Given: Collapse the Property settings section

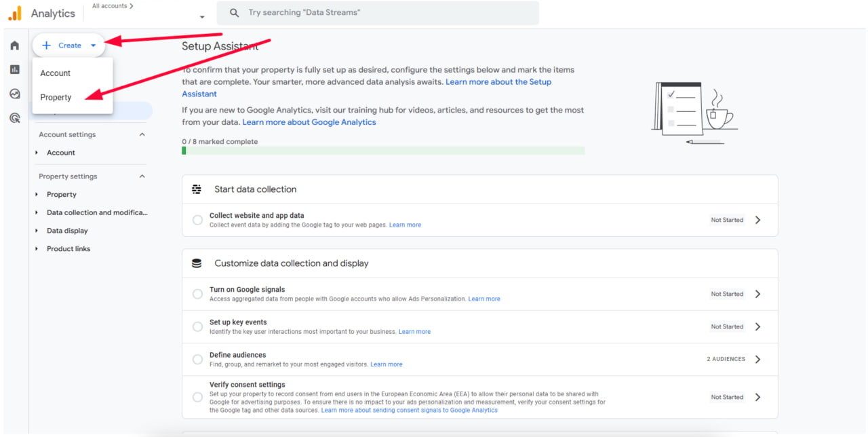Looking at the screenshot, I should [142, 176].
